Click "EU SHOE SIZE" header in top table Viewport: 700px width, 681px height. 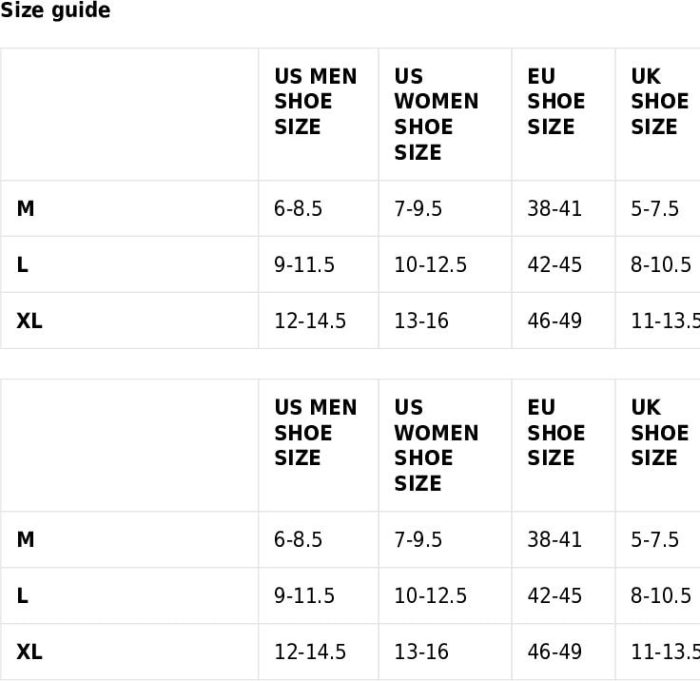[556, 102]
